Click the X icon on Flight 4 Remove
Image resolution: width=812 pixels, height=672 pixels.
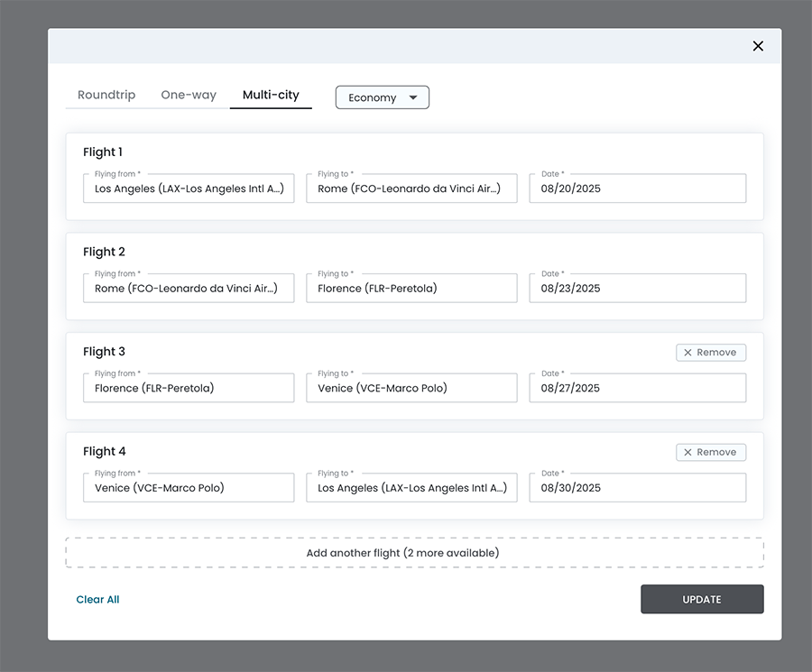[x=688, y=453]
